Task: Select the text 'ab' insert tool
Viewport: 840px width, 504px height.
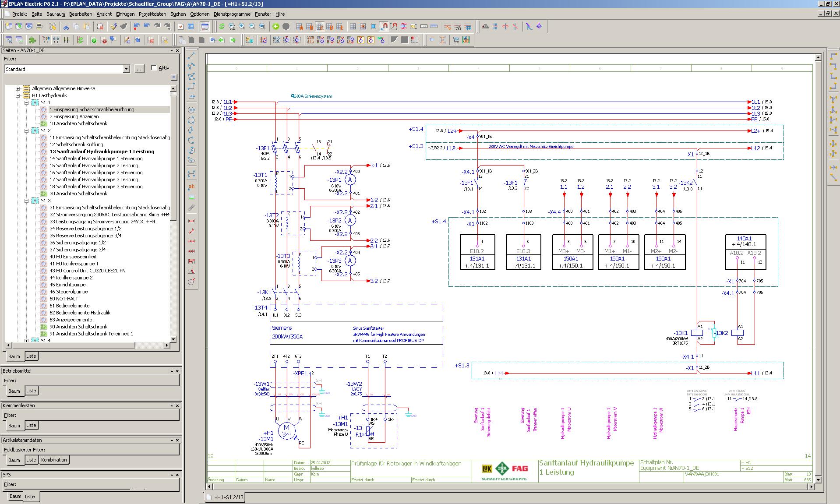Action: (x=191, y=187)
